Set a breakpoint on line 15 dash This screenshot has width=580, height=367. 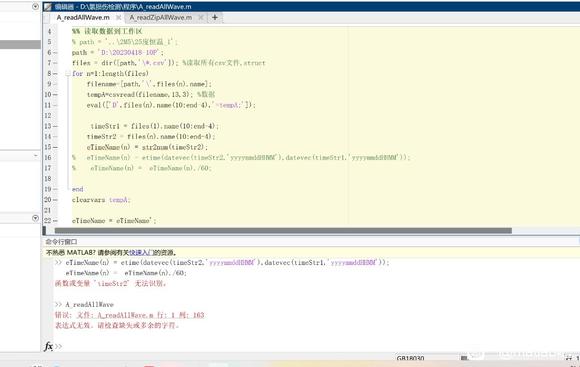55,147
